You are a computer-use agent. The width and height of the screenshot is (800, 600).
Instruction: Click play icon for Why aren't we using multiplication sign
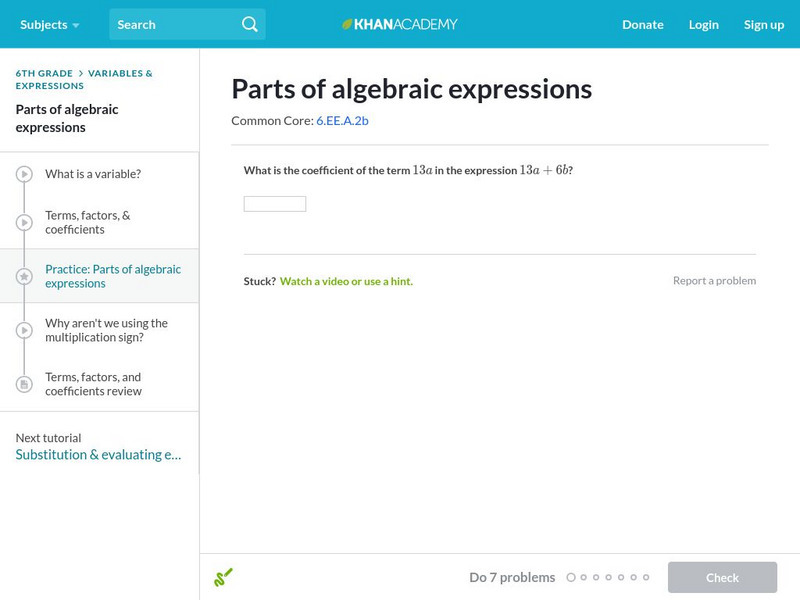pos(24,330)
